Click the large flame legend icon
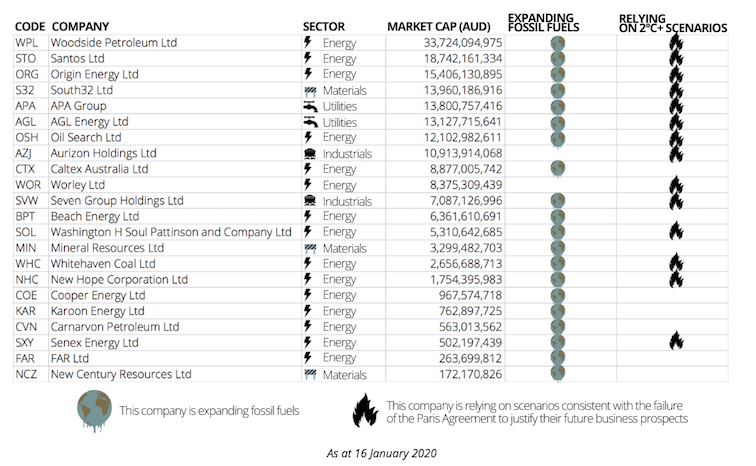The image size is (756, 466). tap(365, 410)
